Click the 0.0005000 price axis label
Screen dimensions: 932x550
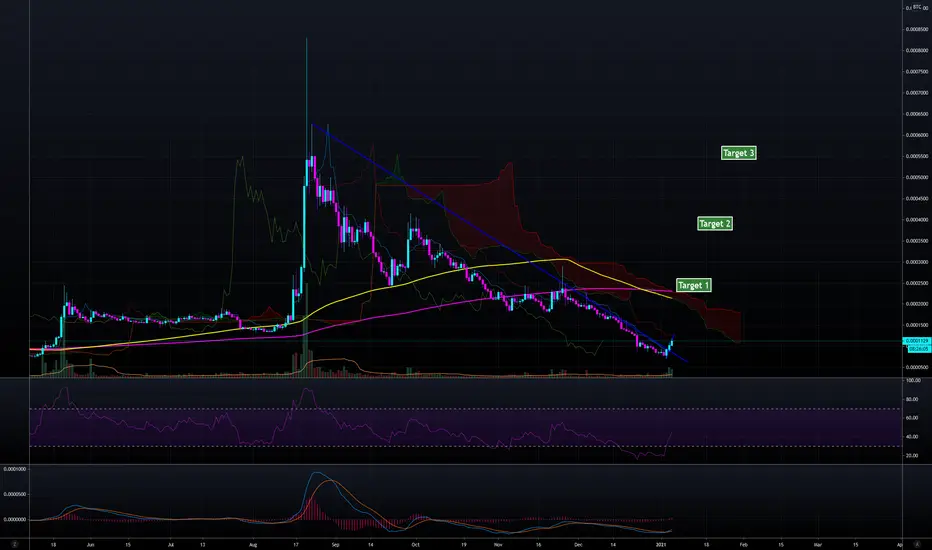(917, 177)
